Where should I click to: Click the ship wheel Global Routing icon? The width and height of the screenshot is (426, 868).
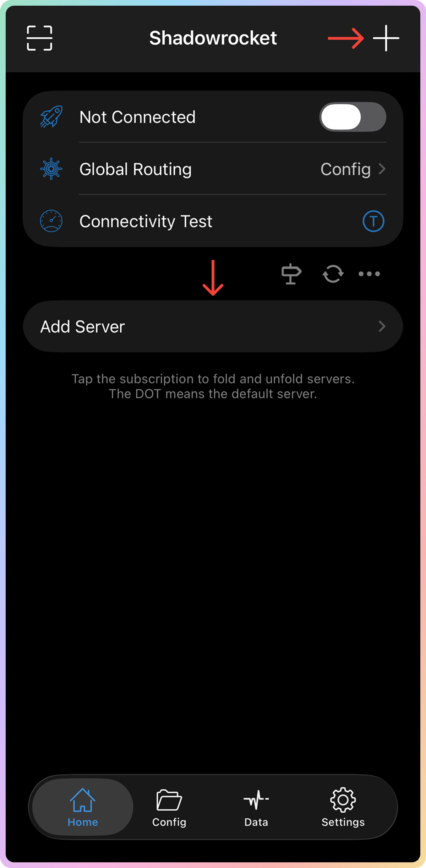tap(51, 169)
